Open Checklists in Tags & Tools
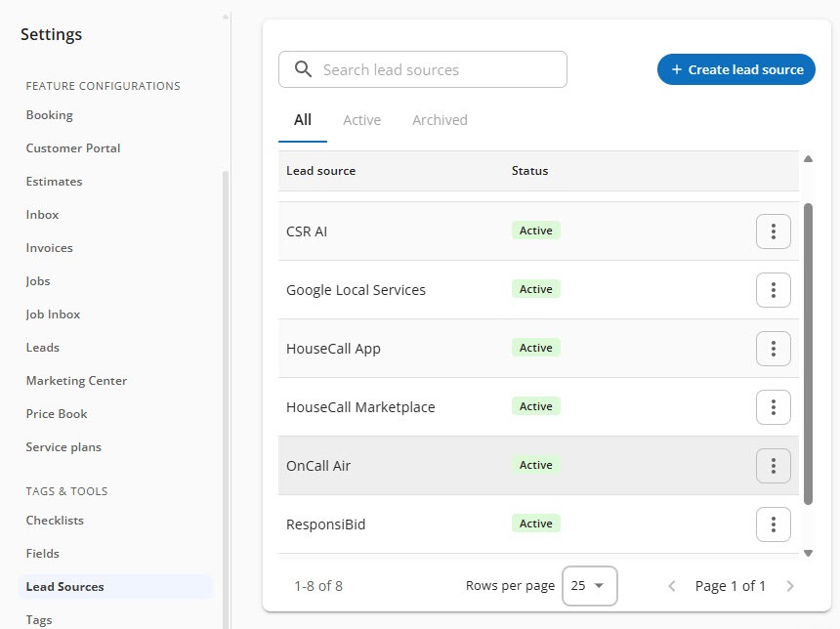Viewport: 840px width, 629px height. 55,521
